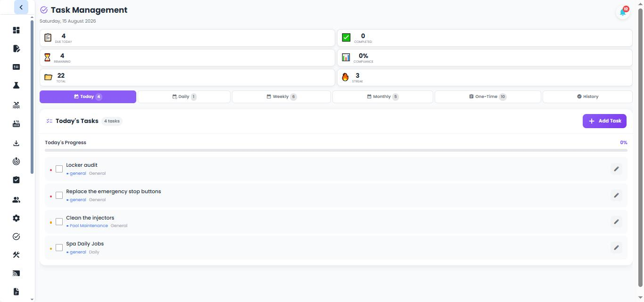Click the Due Today clipboard icon
The image size is (644, 302).
(48, 37)
